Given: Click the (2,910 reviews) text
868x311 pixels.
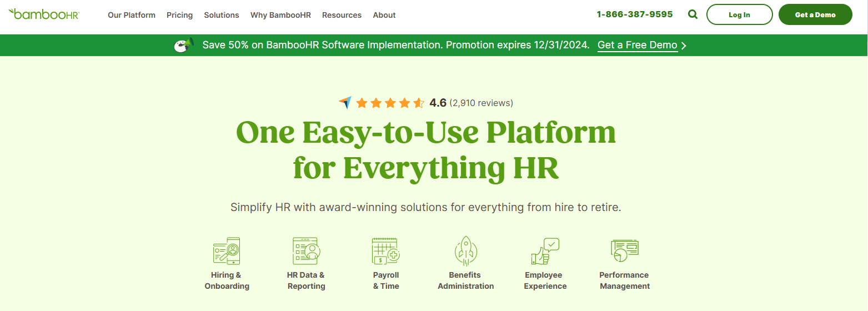Looking at the screenshot, I should (481, 103).
